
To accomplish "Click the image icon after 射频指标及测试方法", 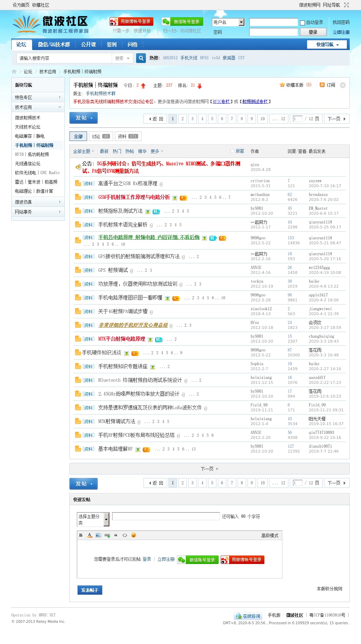I will 148,211.
